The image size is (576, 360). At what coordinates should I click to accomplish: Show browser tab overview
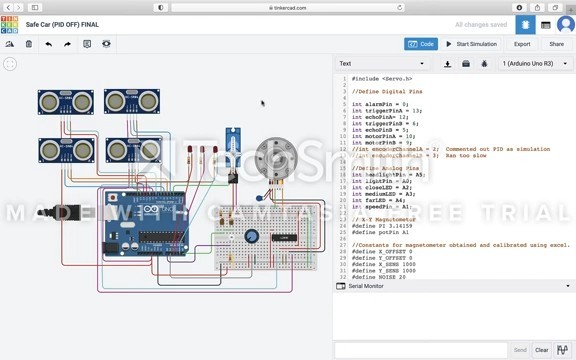coord(555,7)
